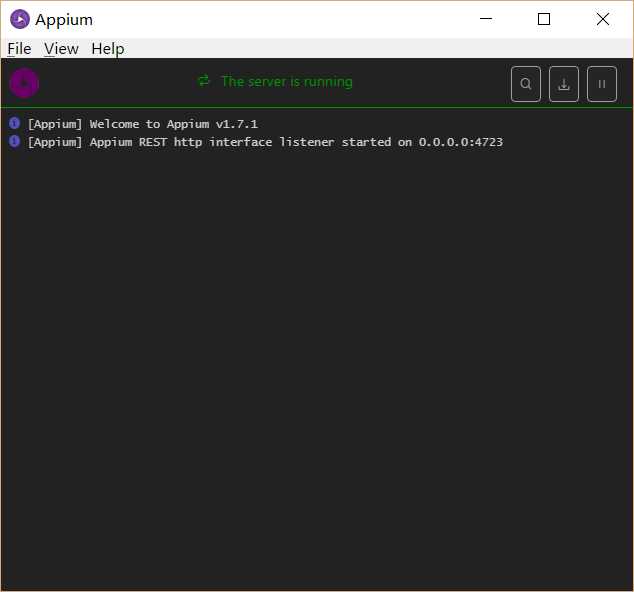Maximize the Appium window
Image resolution: width=634 pixels, height=592 pixels.
pos(544,19)
